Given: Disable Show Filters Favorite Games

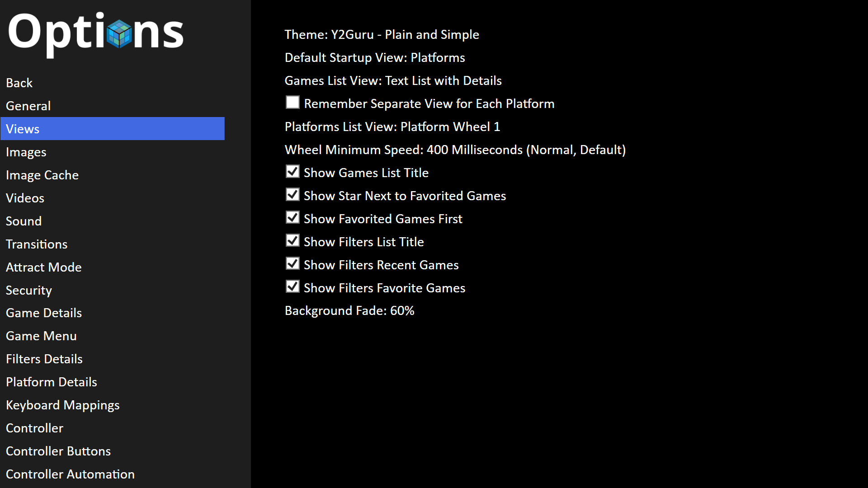Looking at the screenshot, I should point(292,287).
